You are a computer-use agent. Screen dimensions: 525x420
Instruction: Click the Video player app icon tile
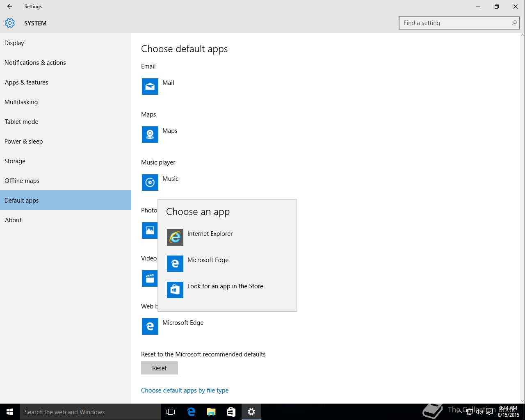pyautogui.click(x=150, y=278)
